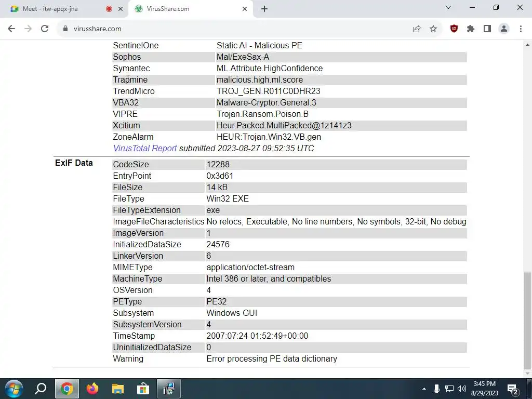
Task: Open the VirusTotal Report link
Action: [145, 148]
